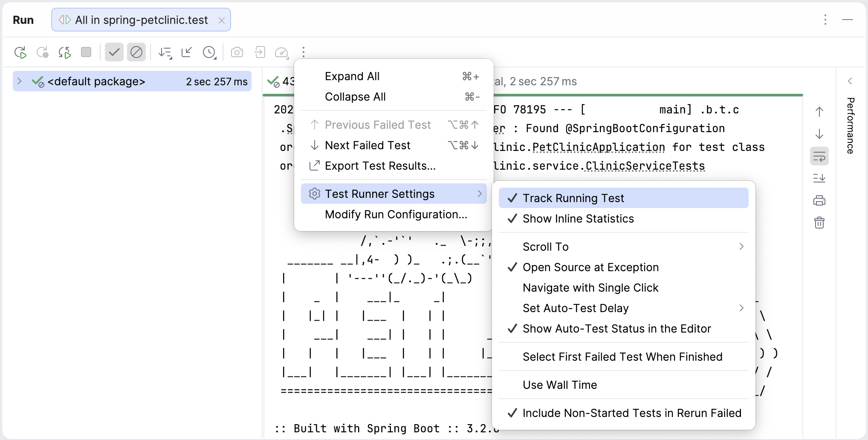Clear the console with the trash icon

pyautogui.click(x=819, y=223)
